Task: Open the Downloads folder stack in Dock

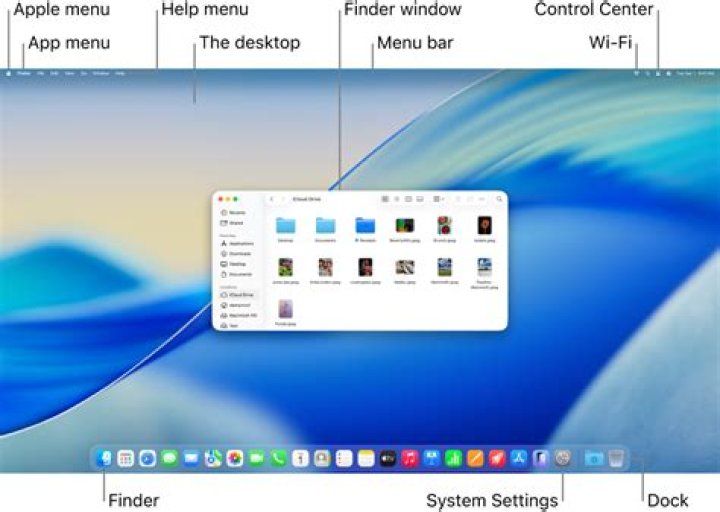Action: tap(594, 458)
